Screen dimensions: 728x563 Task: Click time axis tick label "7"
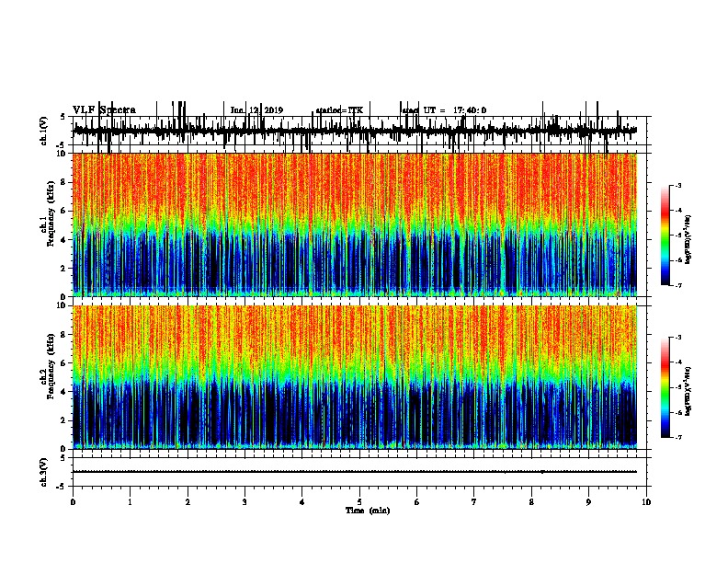click(474, 502)
